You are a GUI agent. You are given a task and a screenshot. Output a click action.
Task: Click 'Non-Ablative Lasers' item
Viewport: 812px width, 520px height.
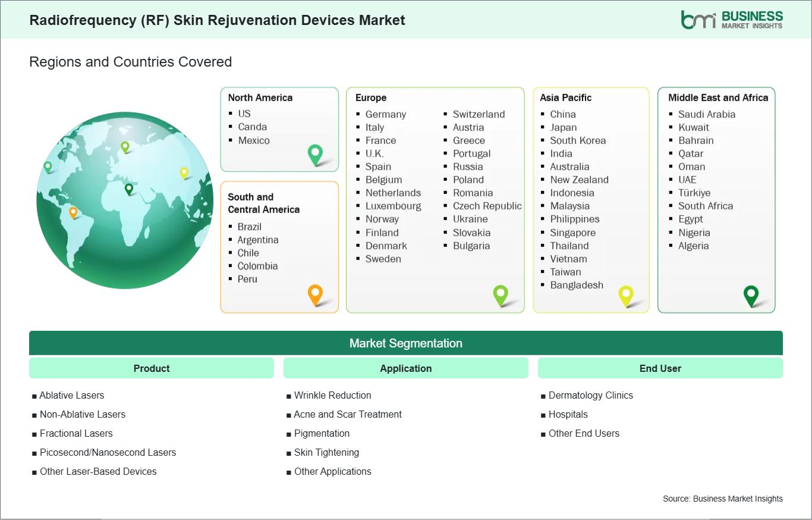83,414
